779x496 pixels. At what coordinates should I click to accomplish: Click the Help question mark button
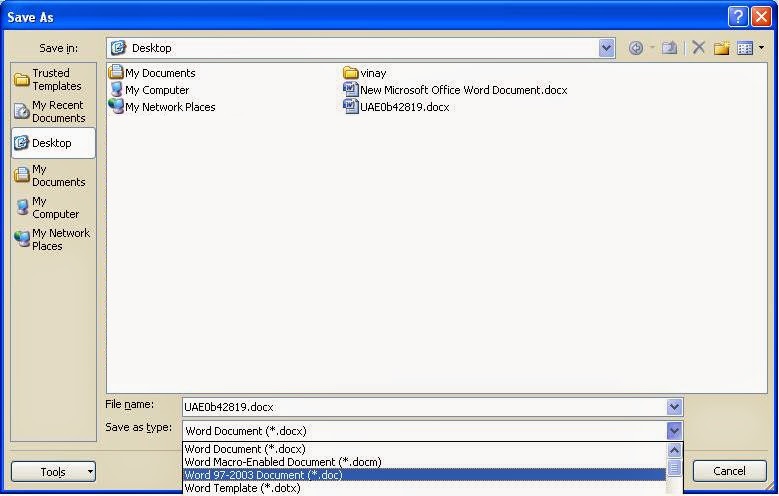click(x=738, y=16)
